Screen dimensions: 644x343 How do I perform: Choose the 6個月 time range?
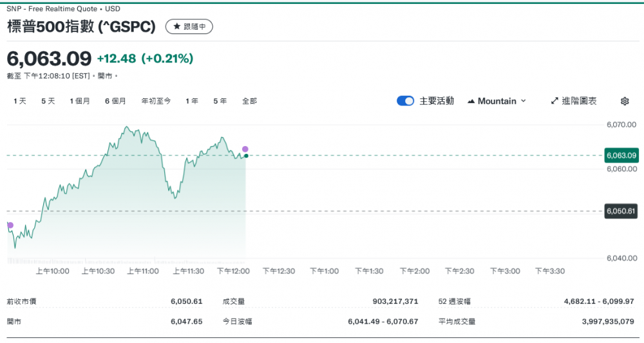[115, 101]
